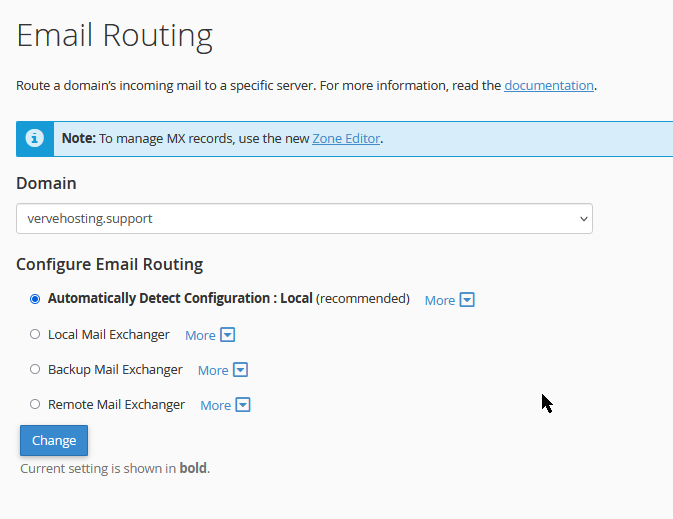Image resolution: width=673 pixels, height=519 pixels.
Task: Click the Automatically Detect Configuration : Local label
Action: [180, 298]
